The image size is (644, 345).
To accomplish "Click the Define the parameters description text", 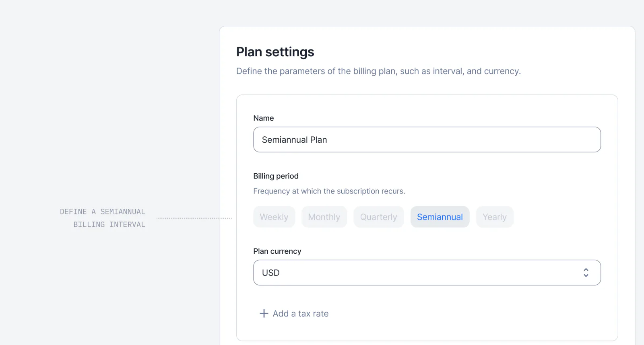I will [x=378, y=71].
